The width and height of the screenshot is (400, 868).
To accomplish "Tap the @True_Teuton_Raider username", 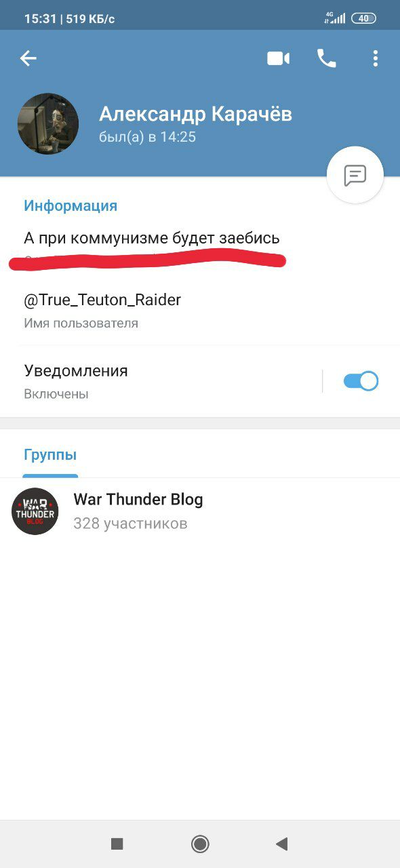I will point(102,300).
